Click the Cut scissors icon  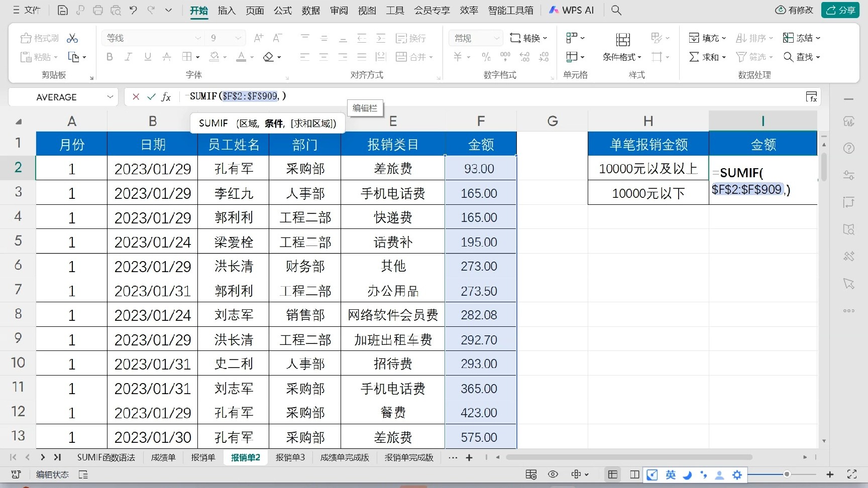(72, 38)
